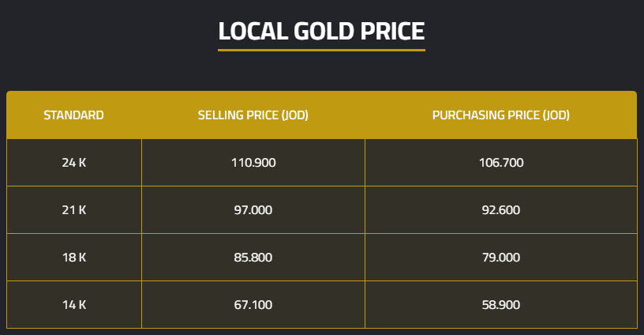Screen dimensions: 644x335
Task: Click the 106.700 purchasing price value
Action: pyautogui.click(x=500, y=163)
